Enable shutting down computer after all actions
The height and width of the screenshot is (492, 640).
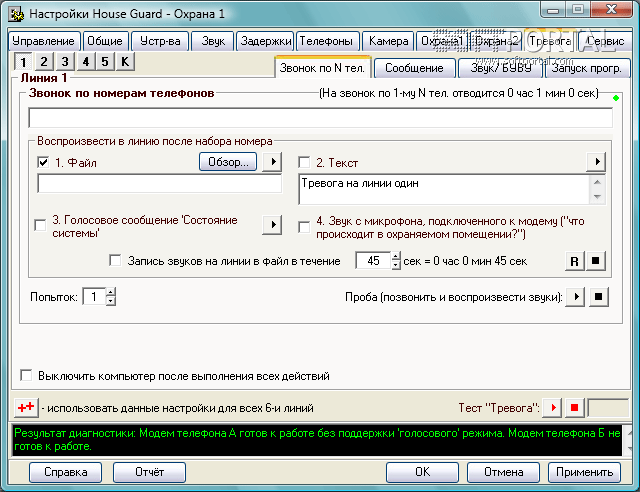(26, 375)
